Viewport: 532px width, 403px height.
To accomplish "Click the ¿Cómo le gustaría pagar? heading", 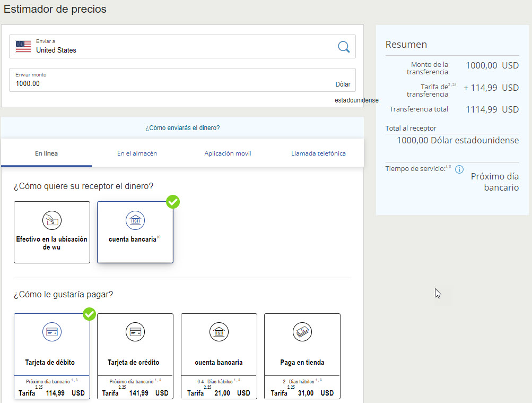I will [64, 294].
